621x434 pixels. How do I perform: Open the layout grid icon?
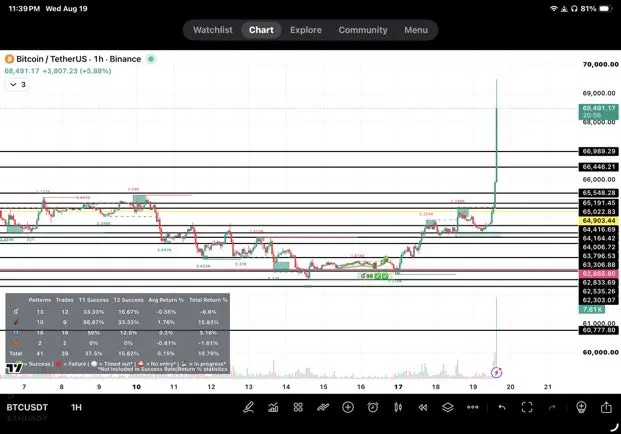[298, 407]
